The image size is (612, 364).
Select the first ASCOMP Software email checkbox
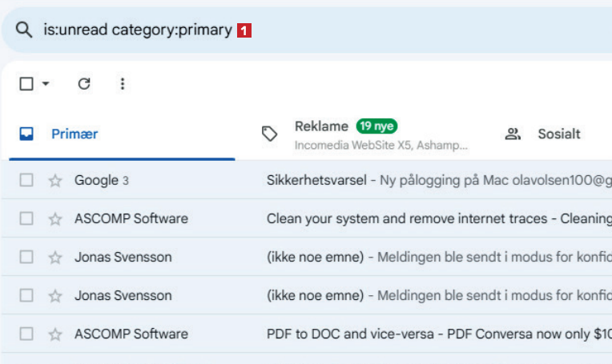pyautogui.click(x=26, y=219)
